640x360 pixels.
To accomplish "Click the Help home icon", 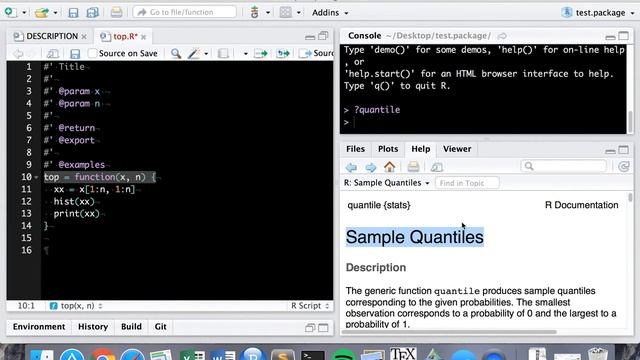I will 389,167.
